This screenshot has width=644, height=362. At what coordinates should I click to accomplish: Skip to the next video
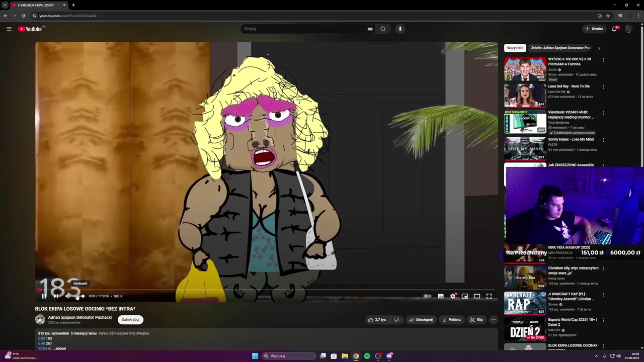56,296
